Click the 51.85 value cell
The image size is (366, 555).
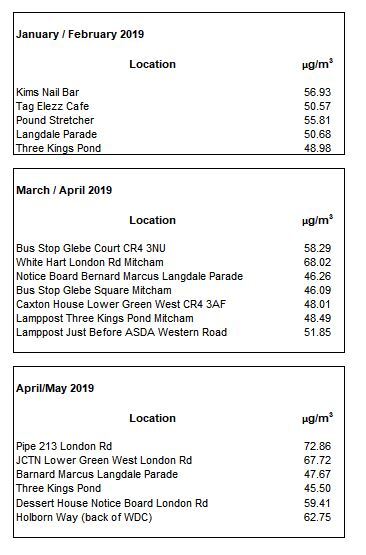coord(318,332)
